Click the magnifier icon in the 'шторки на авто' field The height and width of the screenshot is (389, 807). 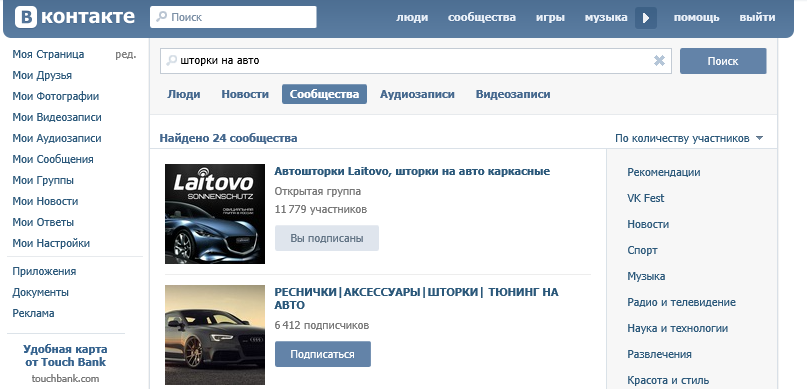coord(171,61)
